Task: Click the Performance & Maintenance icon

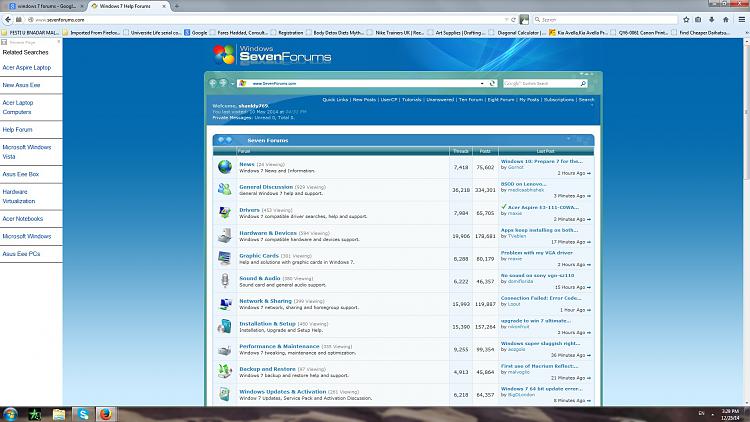Action: click(x=225, y=349)
